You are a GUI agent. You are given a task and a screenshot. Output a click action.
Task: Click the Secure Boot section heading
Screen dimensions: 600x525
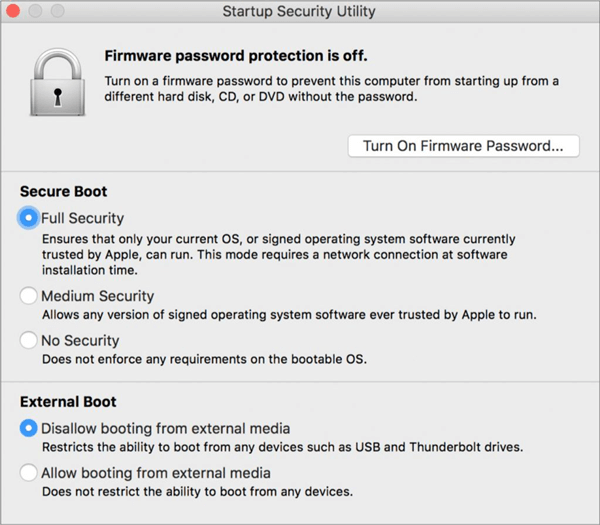click(63, 192)
